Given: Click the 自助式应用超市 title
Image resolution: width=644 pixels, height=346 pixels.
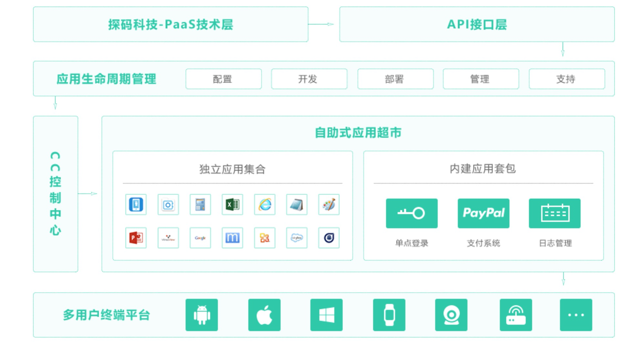Looking at the screenshot, I should click(x=358, y=133).
